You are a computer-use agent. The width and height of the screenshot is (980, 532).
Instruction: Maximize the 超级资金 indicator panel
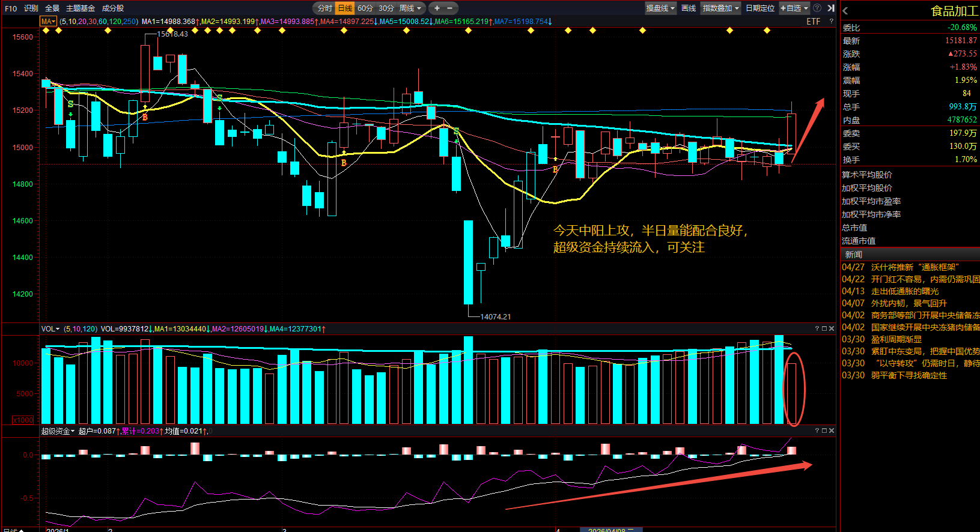824,431
